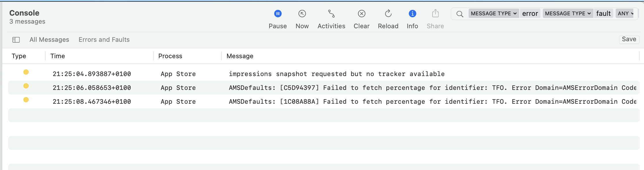Open the MESSAGE TYPE dropdown for fault
This screenshot has height=170, width=644.
pyautogui.click(x=568, y=14)
